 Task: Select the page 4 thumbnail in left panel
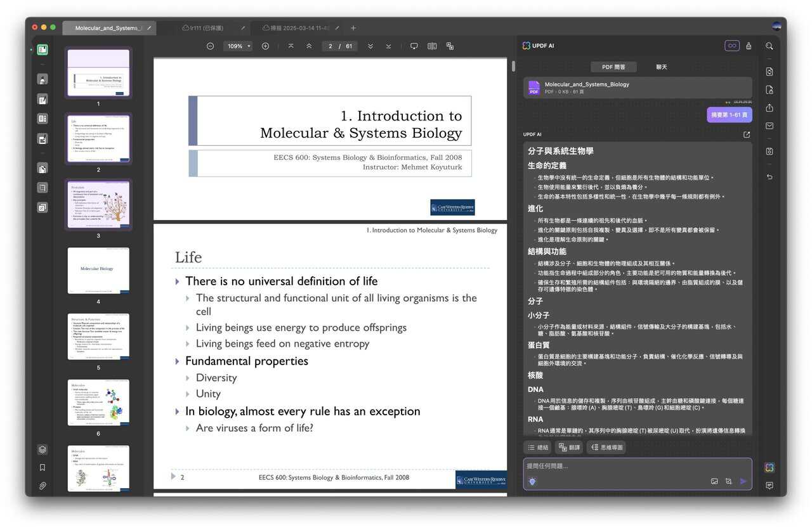coord(98,269)
